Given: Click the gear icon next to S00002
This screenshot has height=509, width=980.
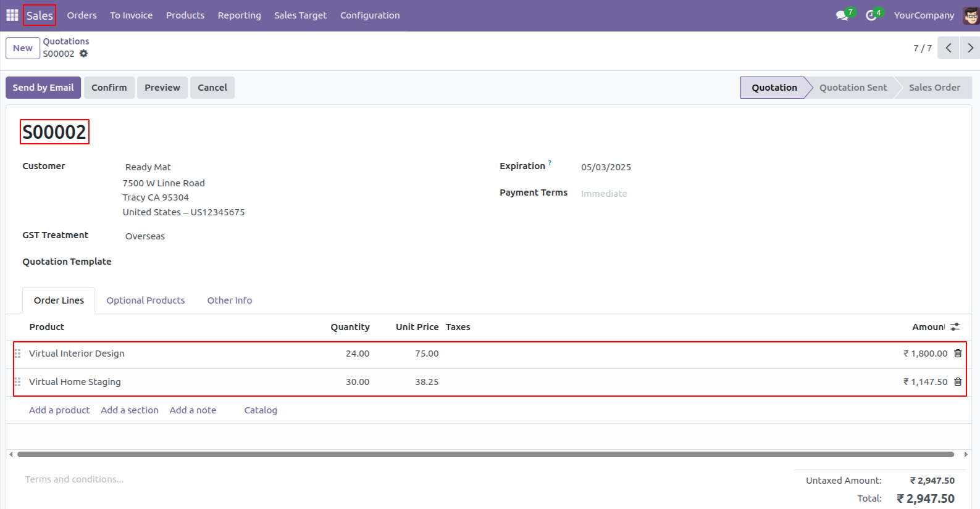Looking at the screenshot, I should coord(83,54).
